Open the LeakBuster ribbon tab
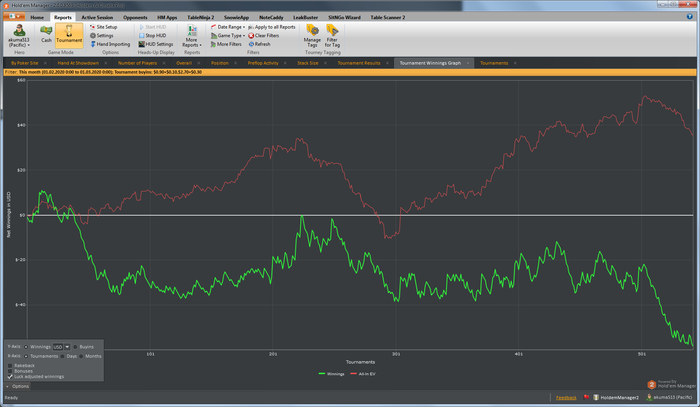The image size is (700, 407). [305, 17]
